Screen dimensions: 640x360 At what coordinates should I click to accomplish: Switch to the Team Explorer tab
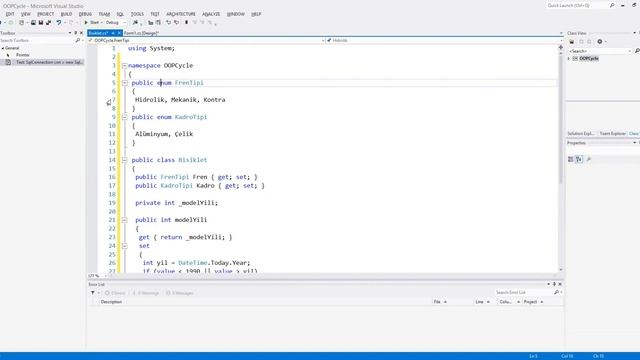tap(612, 133)
